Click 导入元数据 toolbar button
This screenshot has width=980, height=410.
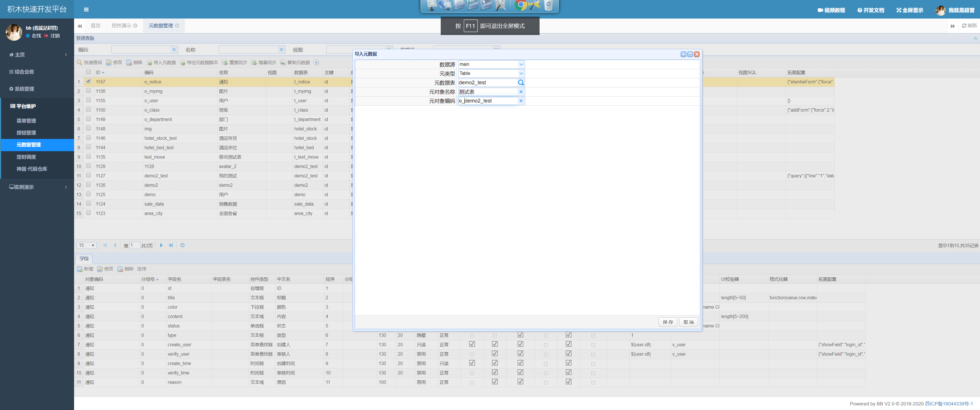pos(161,62)
